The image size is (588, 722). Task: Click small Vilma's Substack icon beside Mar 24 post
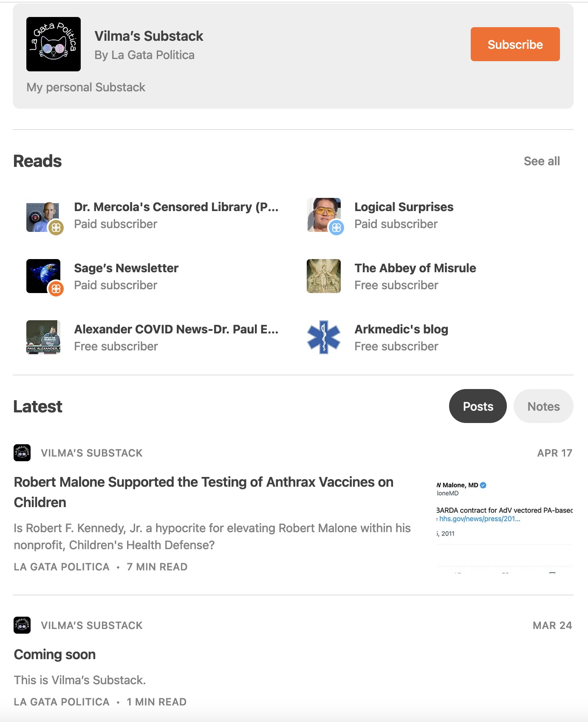click(x=22, y=625)
